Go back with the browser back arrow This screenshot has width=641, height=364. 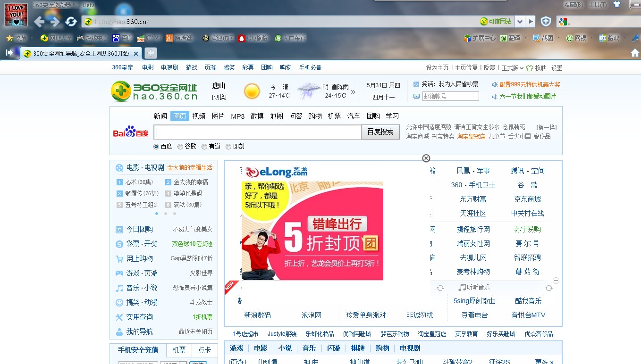pyautogui.click(x=39, y=22)
